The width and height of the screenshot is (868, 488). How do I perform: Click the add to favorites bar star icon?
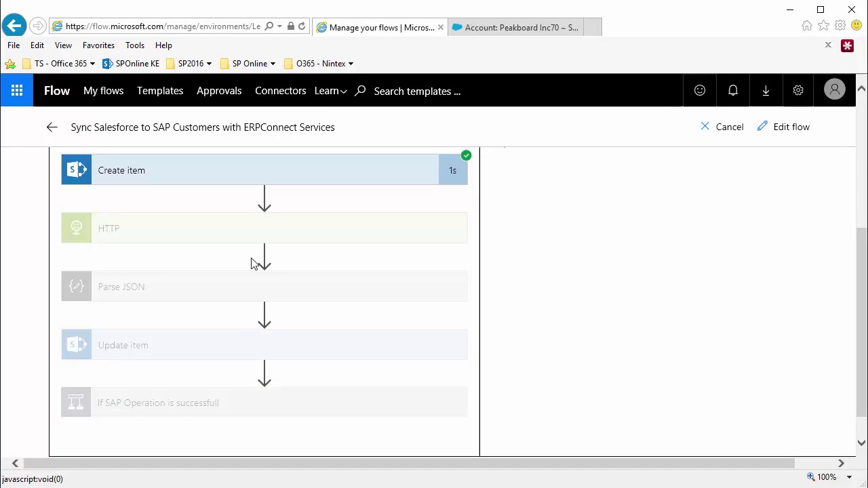(x=10, y=64)
